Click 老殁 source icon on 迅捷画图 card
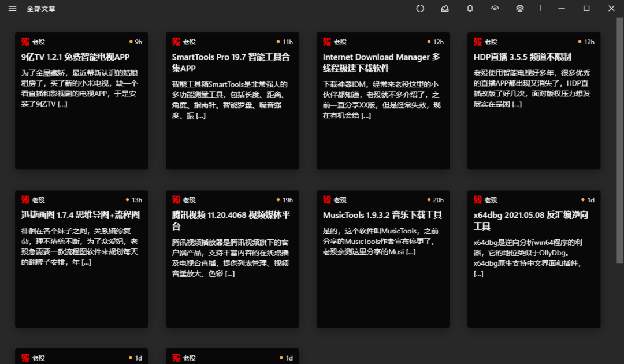 click(x=25, y=200)
